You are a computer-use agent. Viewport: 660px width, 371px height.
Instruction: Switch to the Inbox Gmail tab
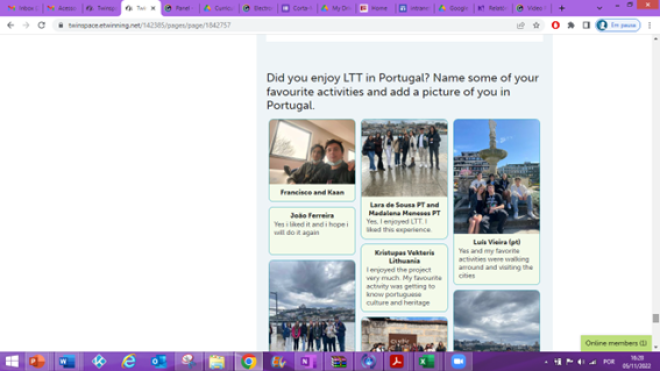[x=24, y=8]
